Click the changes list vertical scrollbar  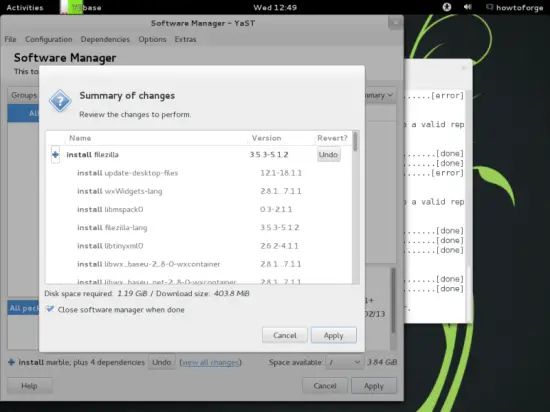[x=355, y=207]
